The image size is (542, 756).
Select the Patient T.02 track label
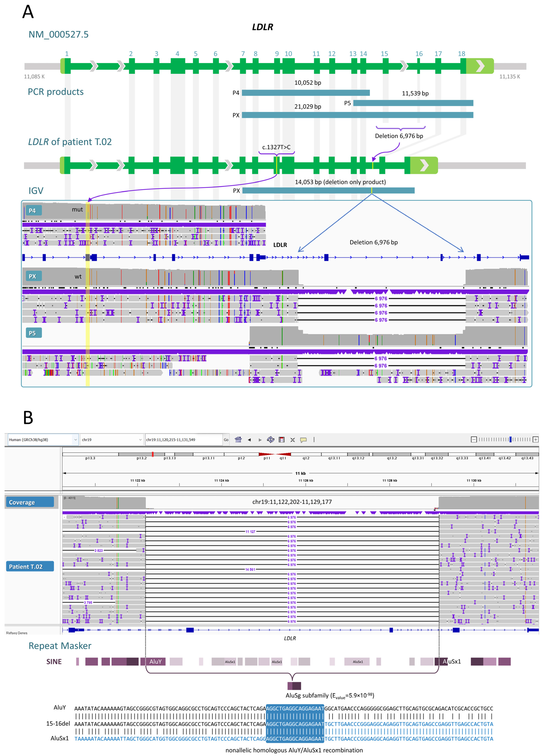pos(30,566)
